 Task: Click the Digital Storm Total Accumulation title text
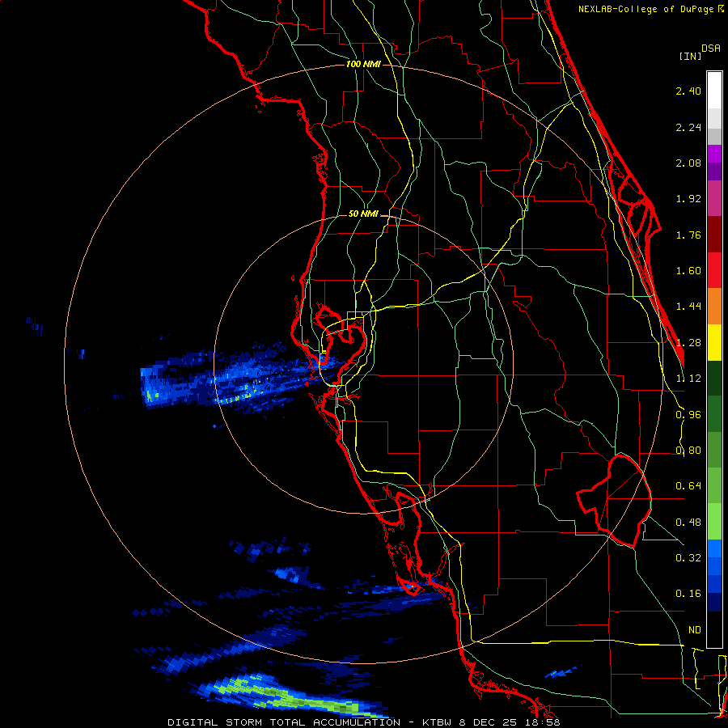(283, 722)
